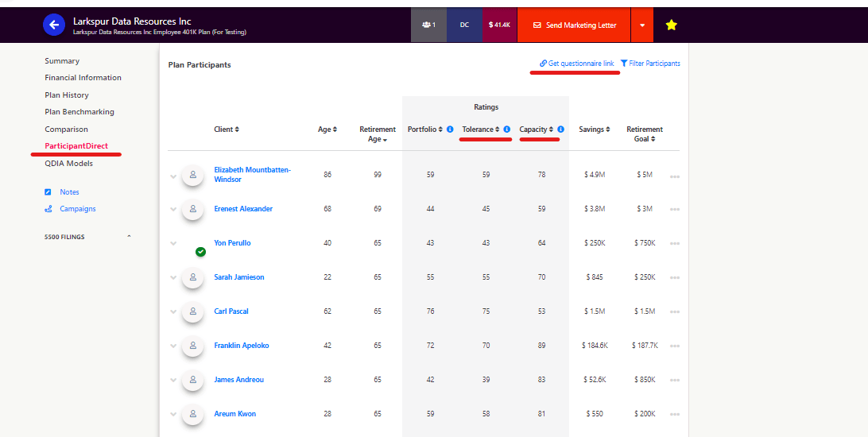Sort the table by Retirement Age
This screenshot has width=868, height=437.
[378, 134]
